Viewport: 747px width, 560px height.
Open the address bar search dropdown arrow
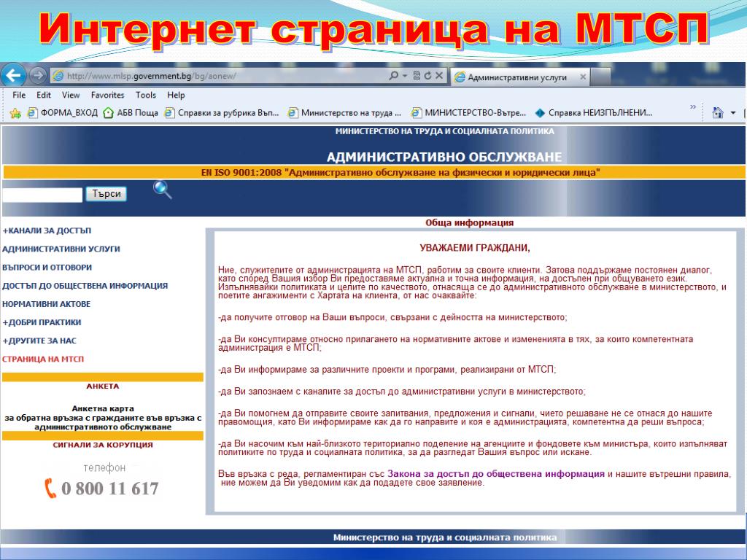404,76
